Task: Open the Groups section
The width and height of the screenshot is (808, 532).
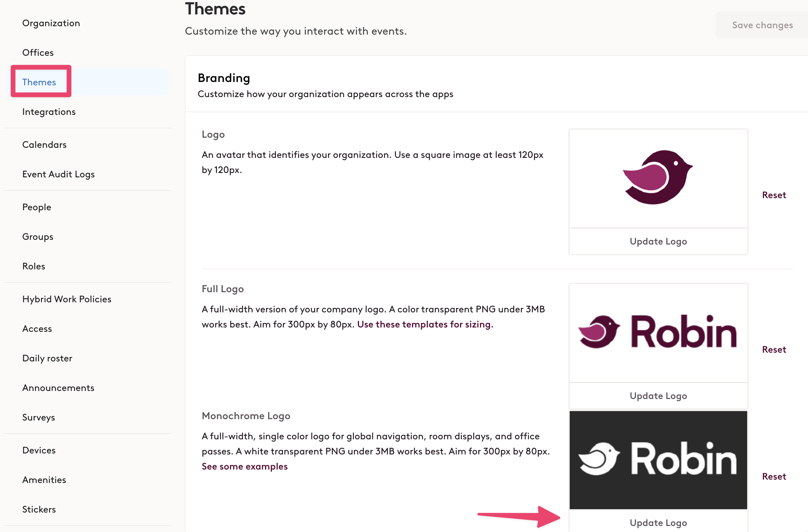Action: click(x=38, y=236)
